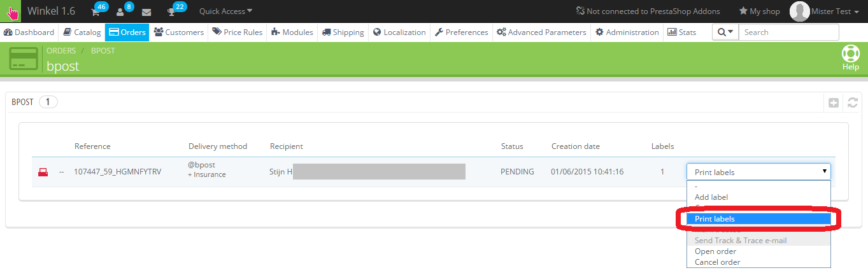Click reference 107447_59_HGMNFYTRV
This screenshot has height=275, width=868.
pyautogui.click(x=118, y=172)
